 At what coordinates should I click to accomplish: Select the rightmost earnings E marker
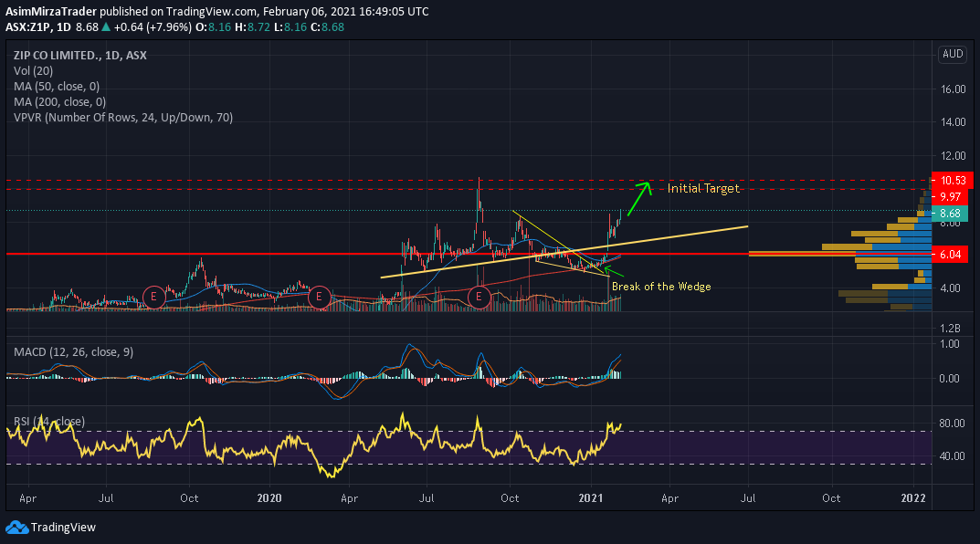479,297
